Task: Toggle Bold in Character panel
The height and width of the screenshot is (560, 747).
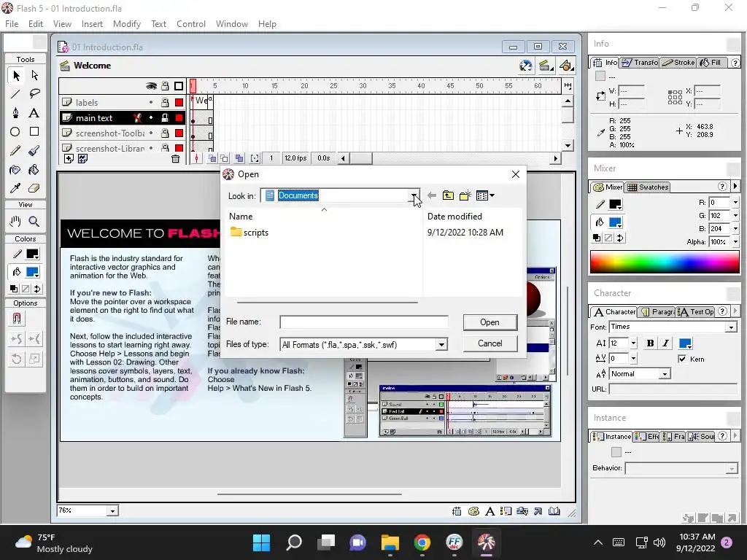Action: (650, 343)
